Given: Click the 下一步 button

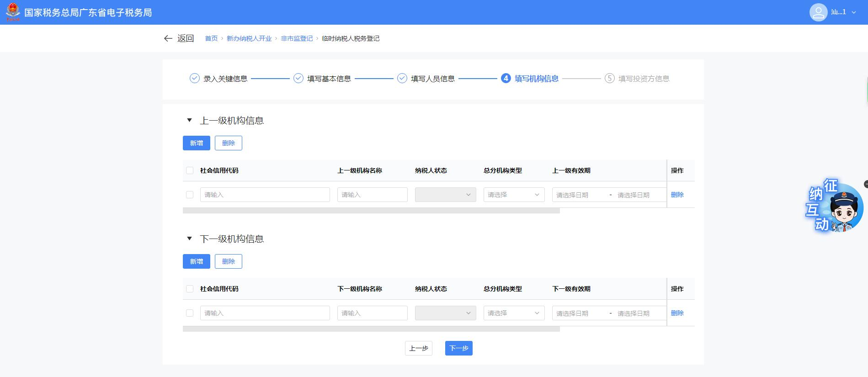Looking at the screenshot, I should 458,348.
